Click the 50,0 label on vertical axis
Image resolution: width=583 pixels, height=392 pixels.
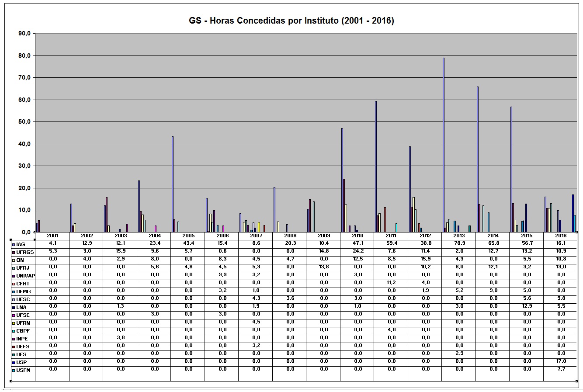pyautogui.click(x=24, y=122)
